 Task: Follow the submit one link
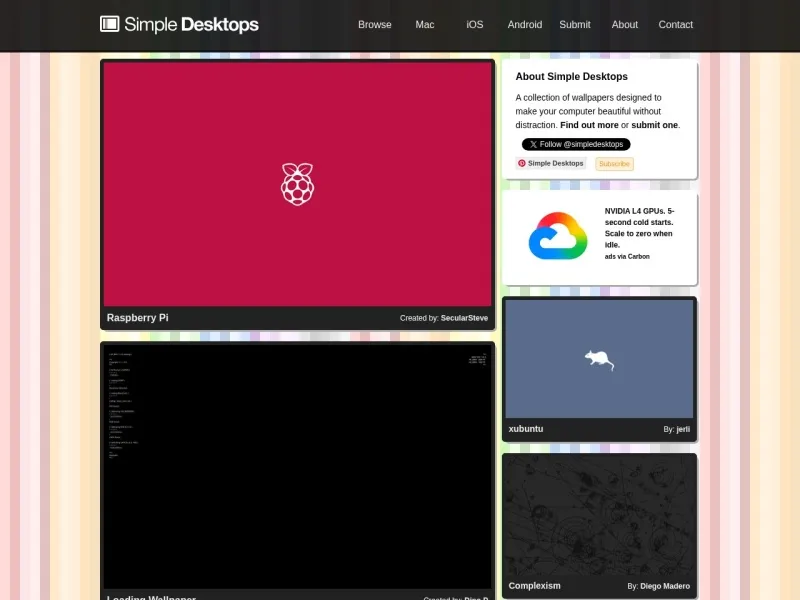click(x=655, y=125)
